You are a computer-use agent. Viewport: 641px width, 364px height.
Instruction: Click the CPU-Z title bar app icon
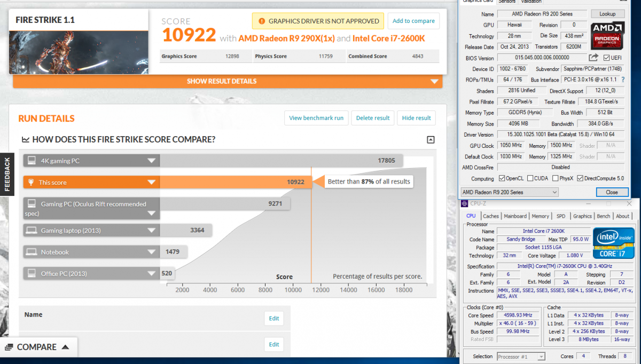coord(465,203)
